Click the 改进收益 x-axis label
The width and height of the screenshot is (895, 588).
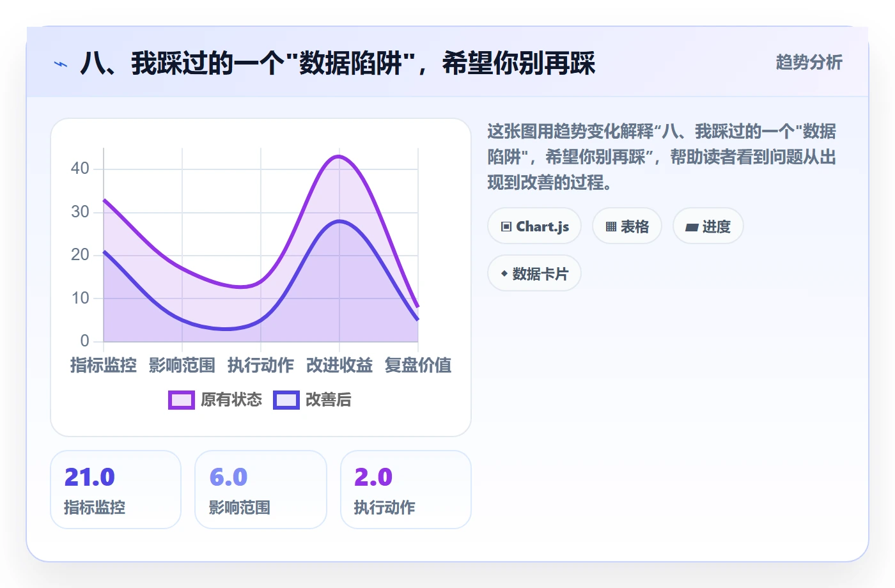pyautogui.click(x=339, y=365)
